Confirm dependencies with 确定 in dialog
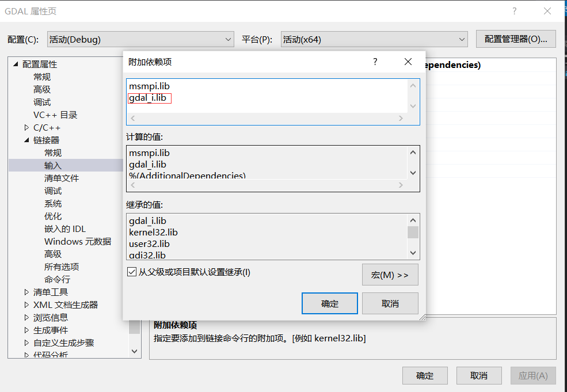567x392 pixels. pos(329,303)
